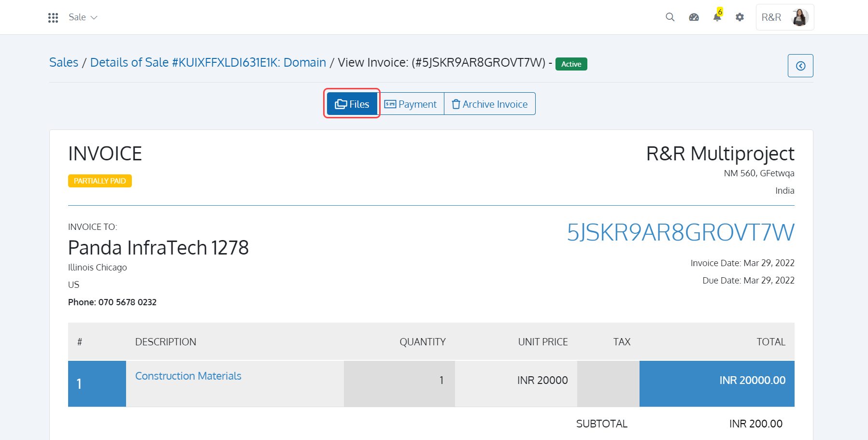868x440 pixels.
Task: Click the View Invoice breadcrumb title
Action: (441, 62)
